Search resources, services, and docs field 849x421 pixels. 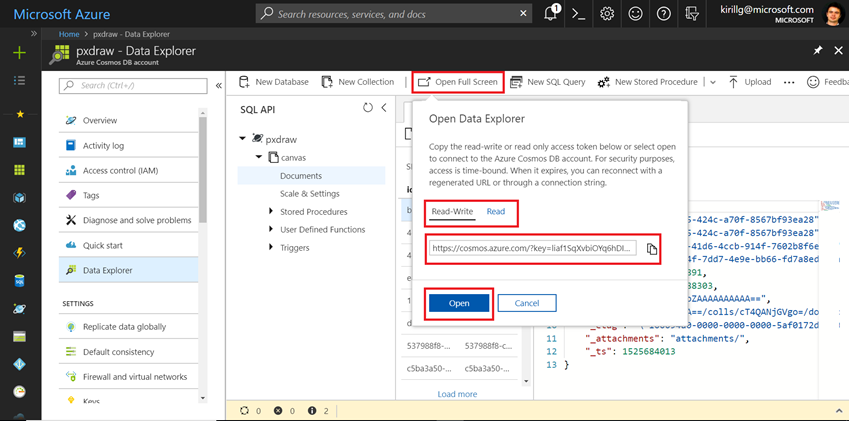tap(393, 14)
